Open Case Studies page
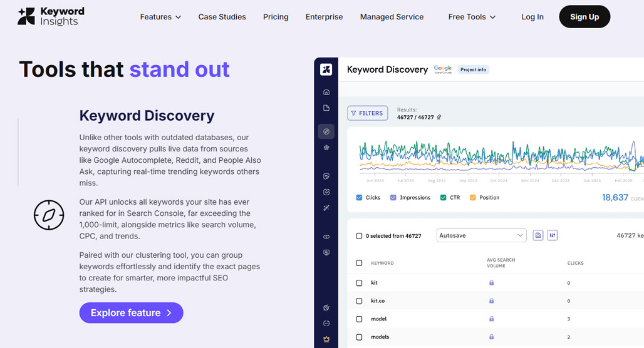 [x=222, y=17]
